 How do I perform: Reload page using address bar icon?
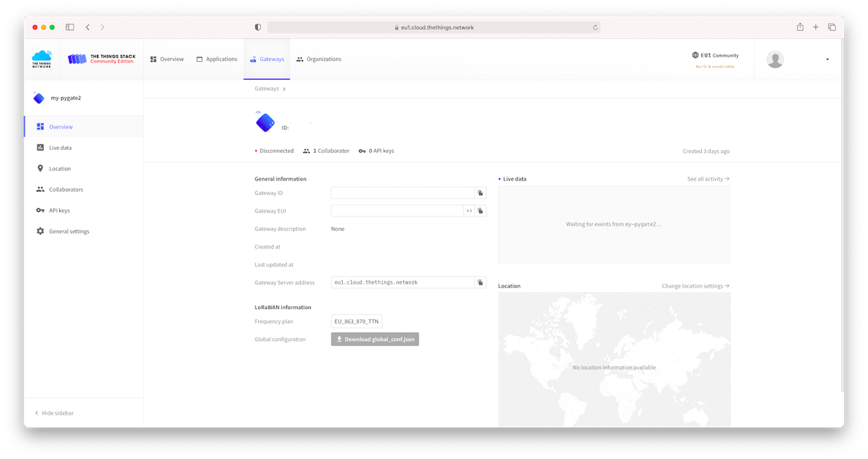595,28
